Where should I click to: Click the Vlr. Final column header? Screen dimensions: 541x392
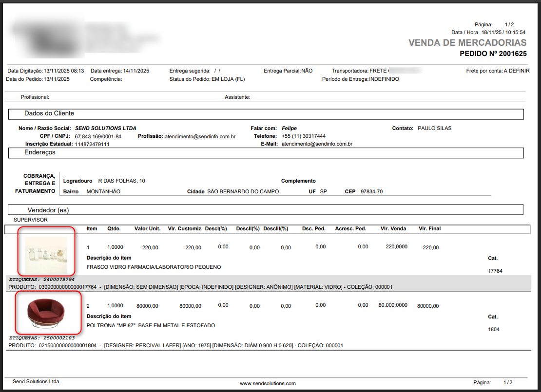tap(429, 228)
